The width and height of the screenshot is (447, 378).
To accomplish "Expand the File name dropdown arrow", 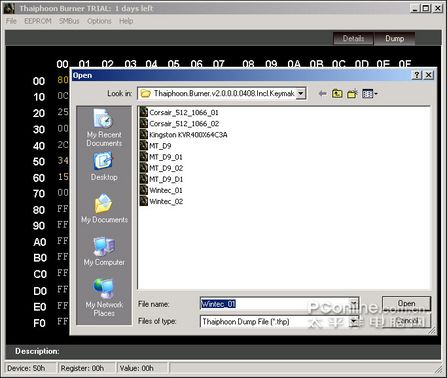I will tap(354, 304).
